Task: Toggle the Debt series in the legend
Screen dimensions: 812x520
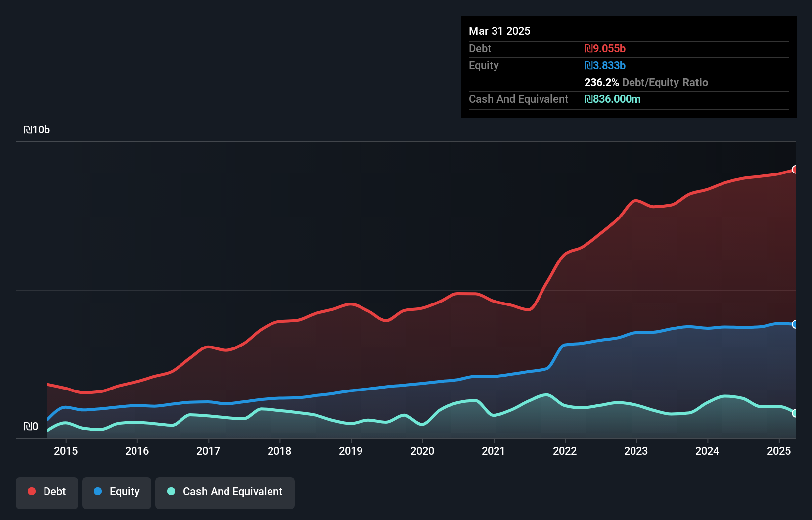Action: click(47, 493)
